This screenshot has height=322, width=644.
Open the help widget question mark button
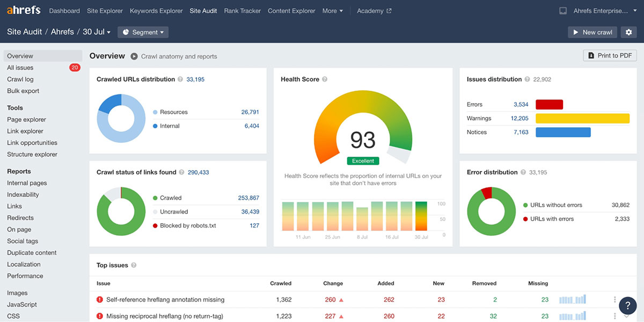[x=628, y=305]
